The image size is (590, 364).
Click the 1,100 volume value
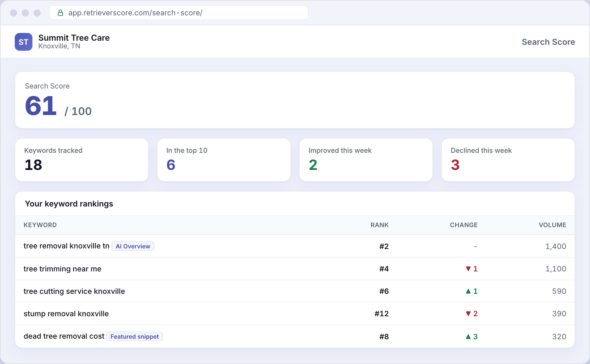coord(556,269)
